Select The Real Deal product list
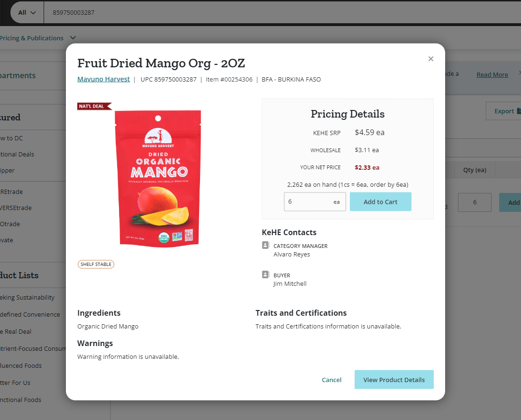 pyautogui.click(x=16, y=332)
